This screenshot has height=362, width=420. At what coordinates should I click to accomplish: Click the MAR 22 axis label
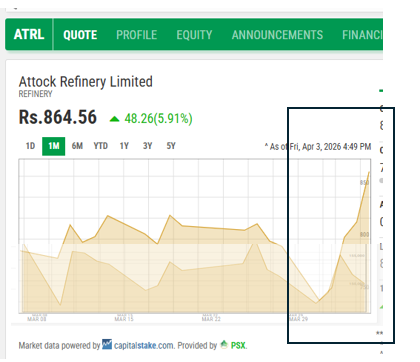coord(211,319)
